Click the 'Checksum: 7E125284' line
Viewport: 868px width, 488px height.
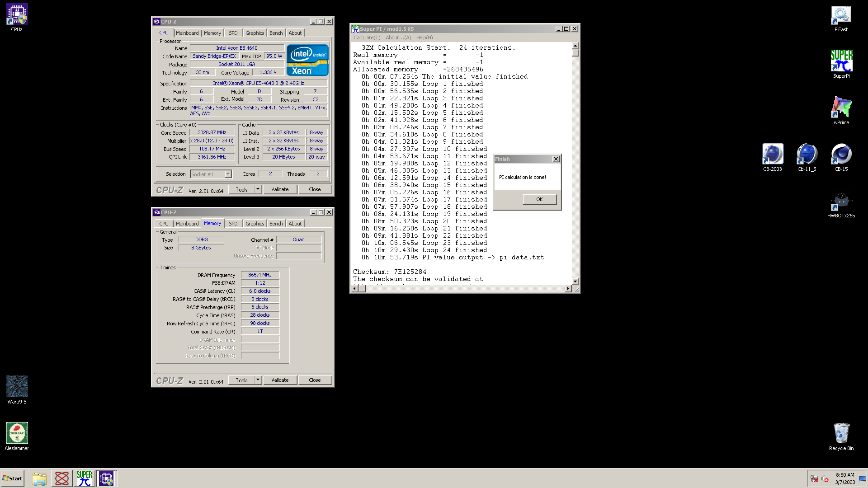point(390,272)
